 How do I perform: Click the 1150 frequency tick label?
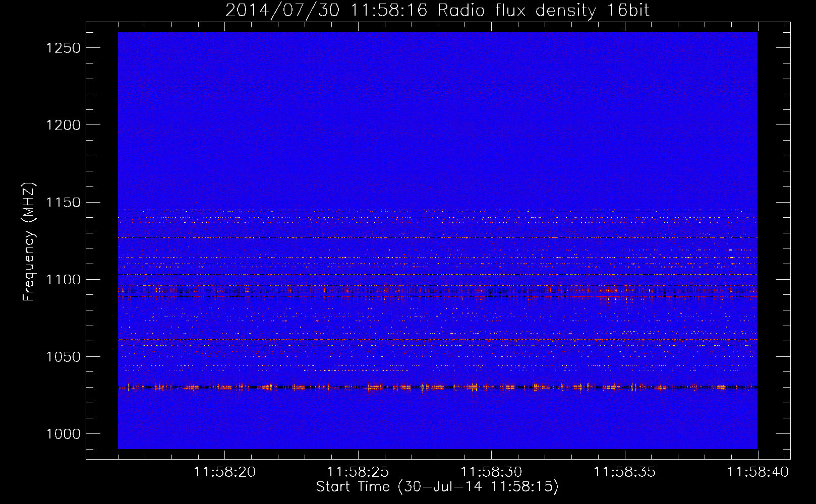click(x=63, y=203)
